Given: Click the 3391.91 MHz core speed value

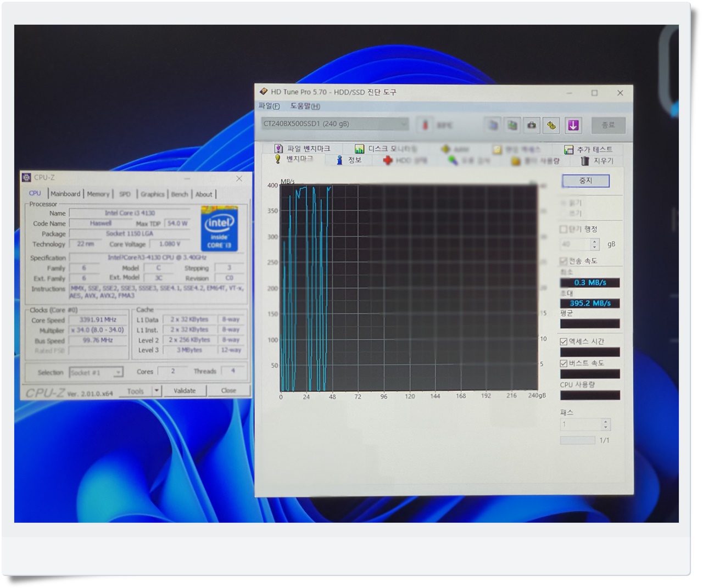Looking at the screenshot, I should point(98,320).
